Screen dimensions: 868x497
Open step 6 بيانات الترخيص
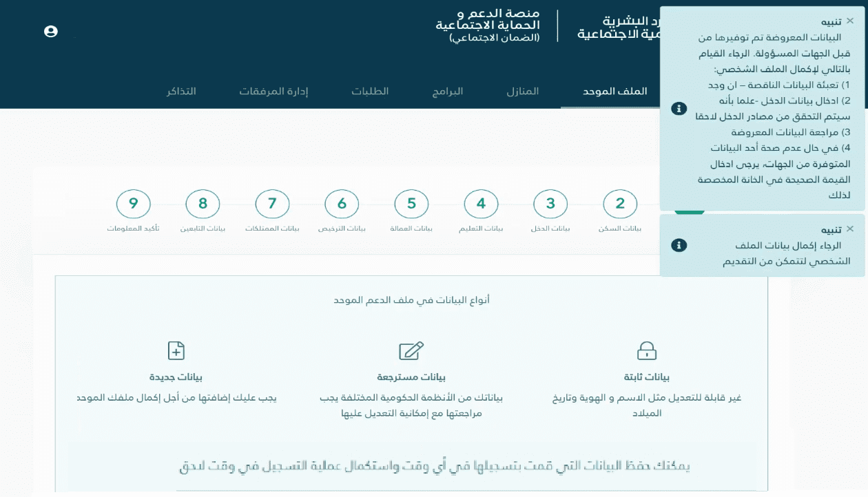pos(342,204)
